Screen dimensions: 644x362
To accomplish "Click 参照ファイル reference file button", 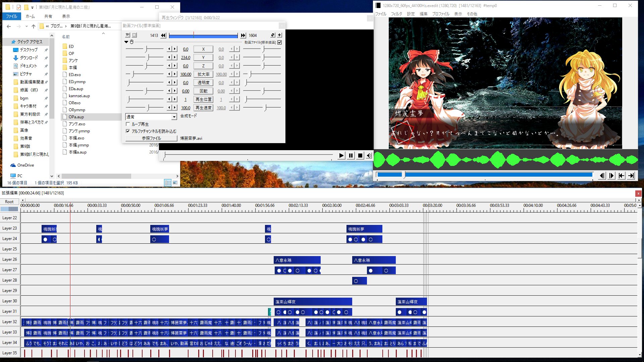I will [151, 138].
